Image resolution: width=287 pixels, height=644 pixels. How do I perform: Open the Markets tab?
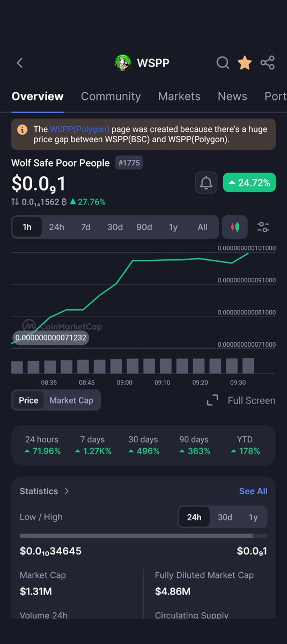click(179, 97)
